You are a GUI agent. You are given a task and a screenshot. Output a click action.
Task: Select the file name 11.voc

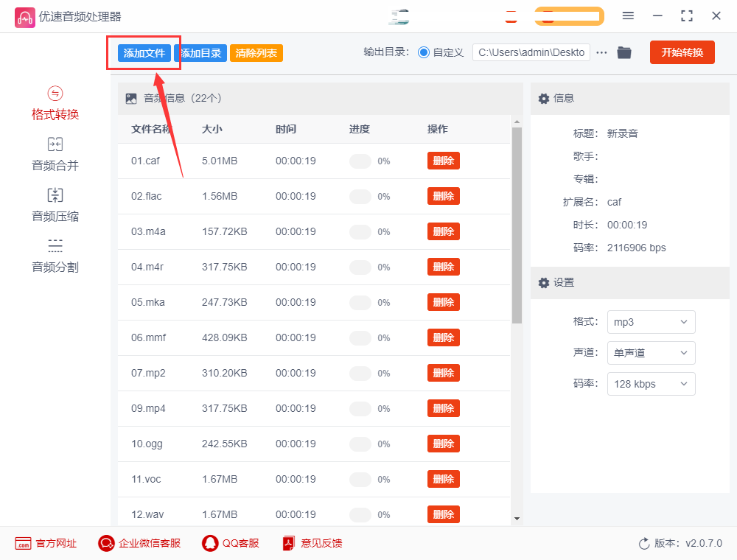[x=146, y=479]
